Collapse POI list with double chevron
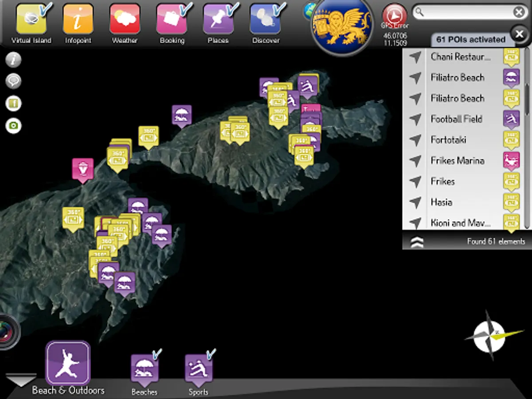This screenshot has height=399, width=532. 417,242
